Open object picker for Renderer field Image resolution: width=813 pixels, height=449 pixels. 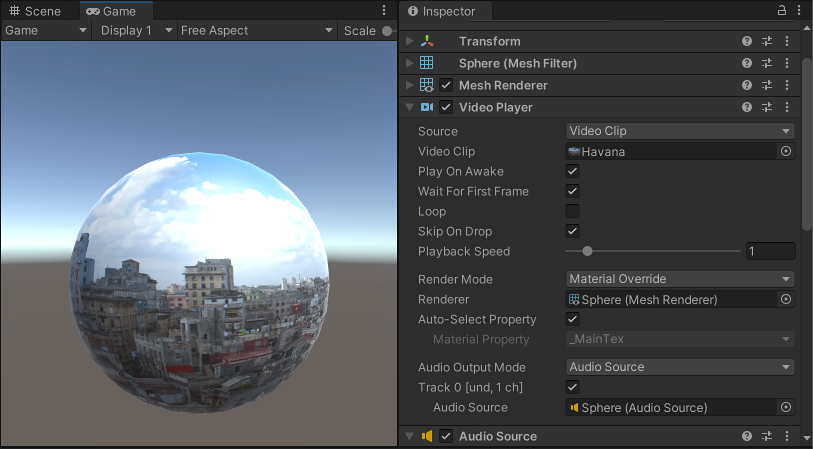786,299
